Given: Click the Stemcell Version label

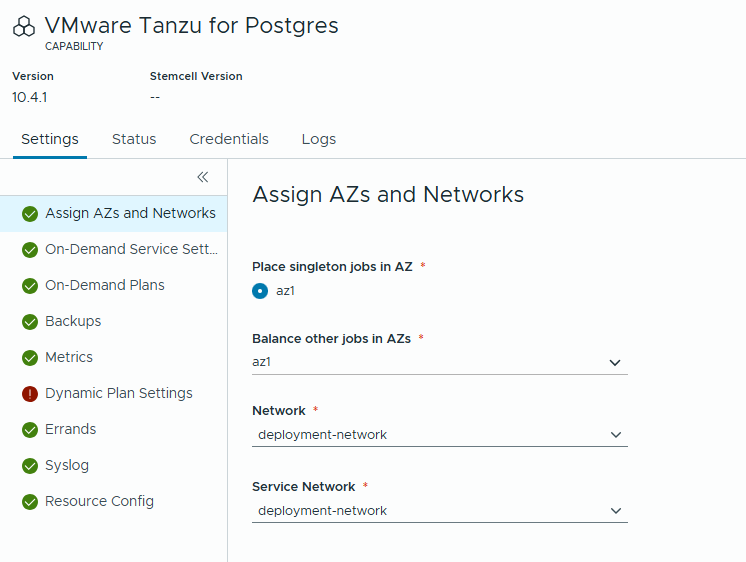Looking at the screenshot, I should (x=196, y=76).
